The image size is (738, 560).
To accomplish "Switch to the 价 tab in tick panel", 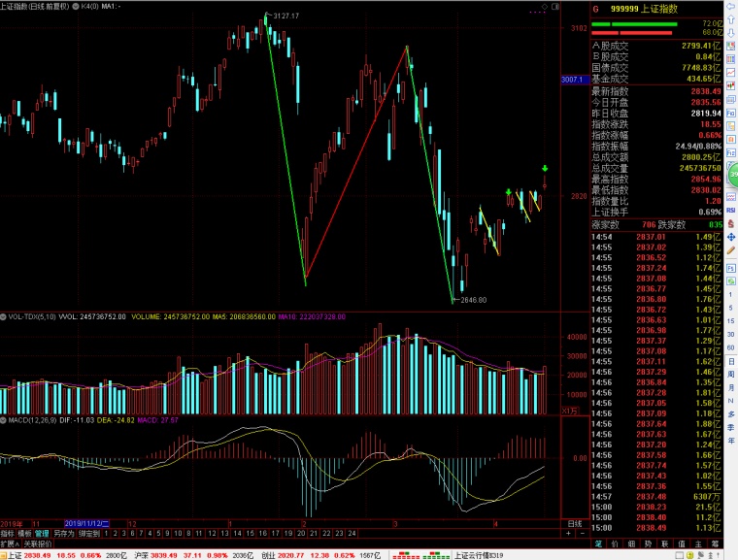I will [615, 544].
